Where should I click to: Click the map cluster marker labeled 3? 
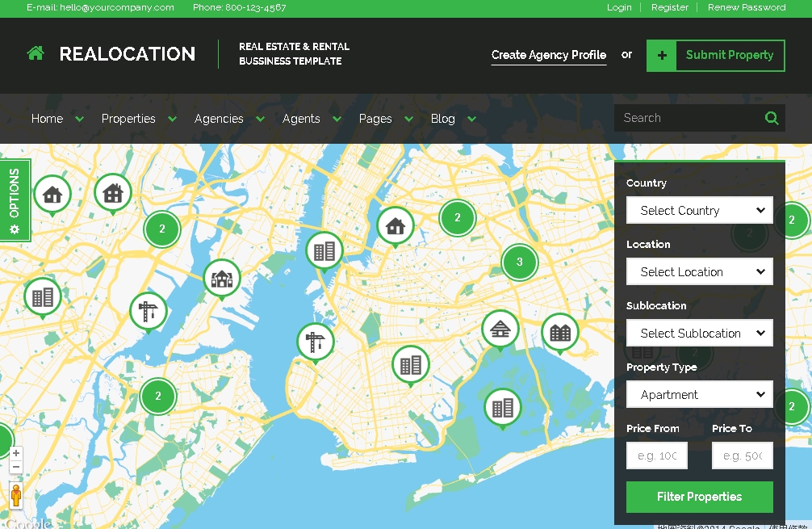519,262
